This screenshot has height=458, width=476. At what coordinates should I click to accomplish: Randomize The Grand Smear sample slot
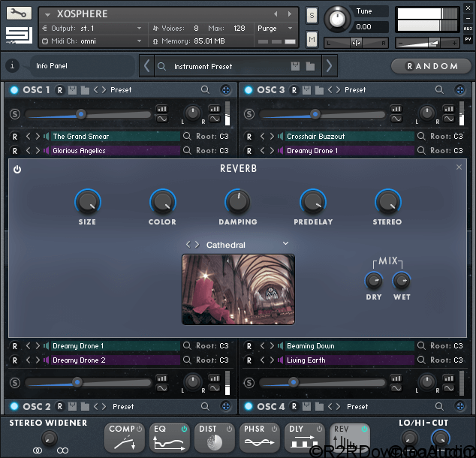point(14,137)
